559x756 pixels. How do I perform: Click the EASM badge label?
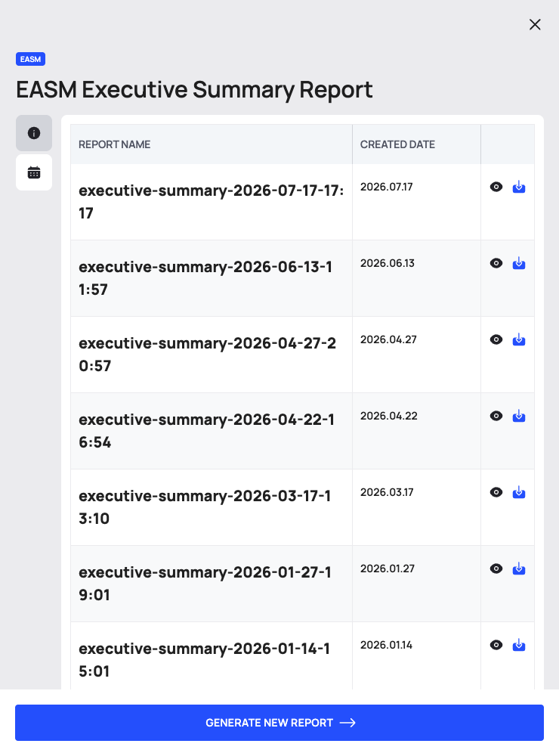[x=30, y=59]
